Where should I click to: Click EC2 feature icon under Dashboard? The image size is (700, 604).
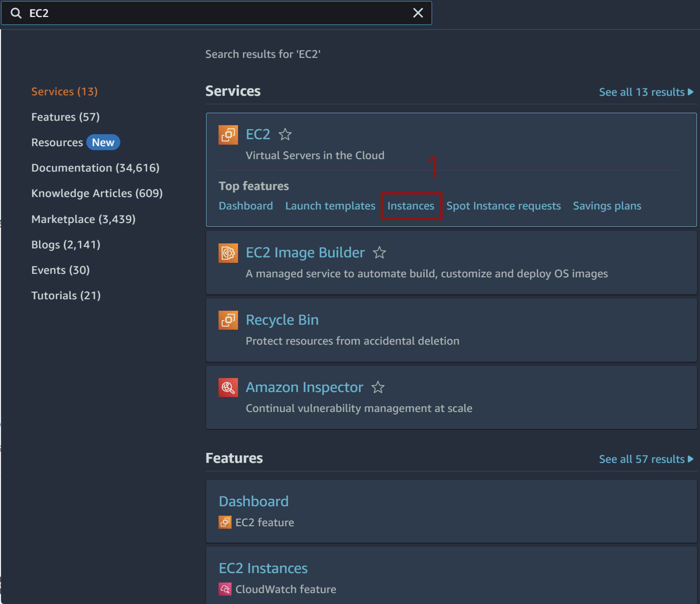(x=225, y=522)
